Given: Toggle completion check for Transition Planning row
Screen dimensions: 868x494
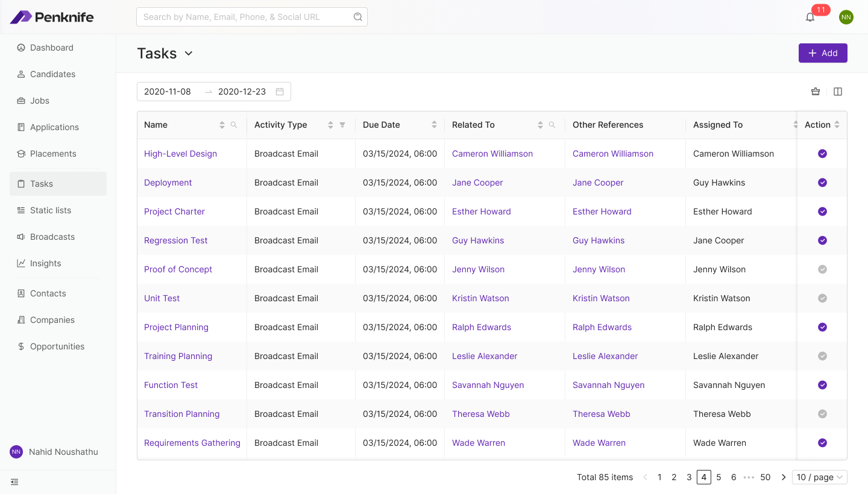Looking at the screenshot, I should coord(822,414).
